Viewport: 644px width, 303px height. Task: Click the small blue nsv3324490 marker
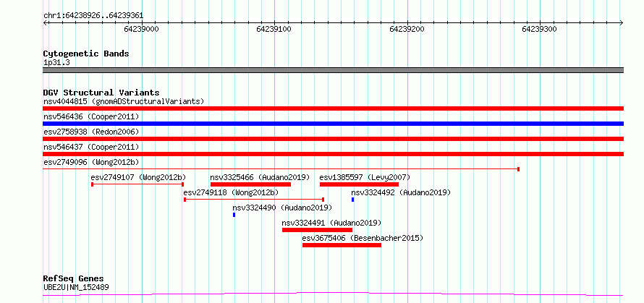[234, 215]
